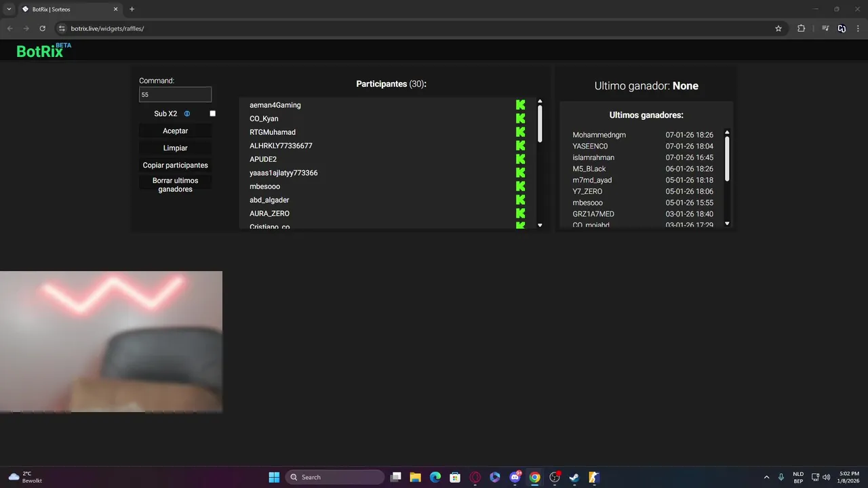This screenshot has width=868, height=488.
Task: Click the Kick icon beside yaaas1ajlatyy773366
Action: click(x=521, y=173)
